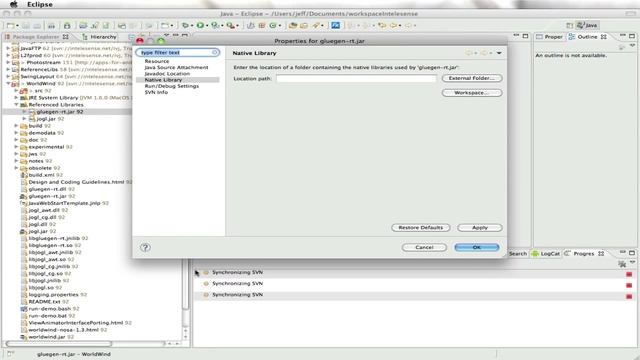Switch to the Outline tab
Viewport: 640px width, 360px height.
(587, 37)
